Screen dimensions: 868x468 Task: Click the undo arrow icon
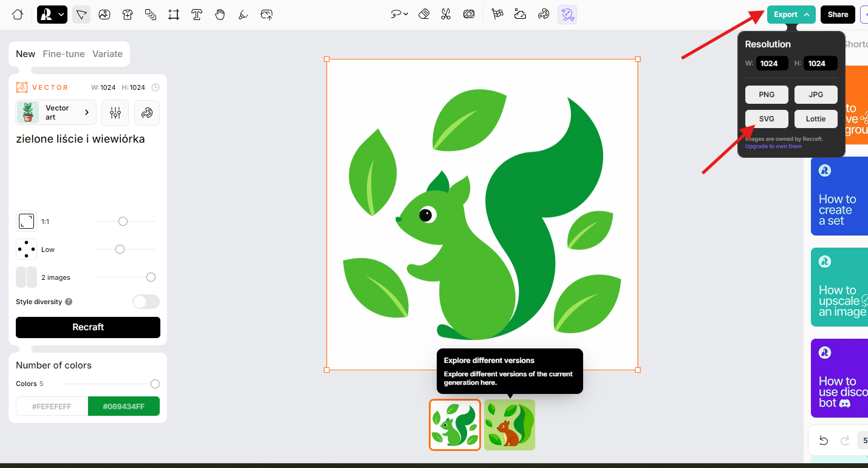(x=824, y=441)
